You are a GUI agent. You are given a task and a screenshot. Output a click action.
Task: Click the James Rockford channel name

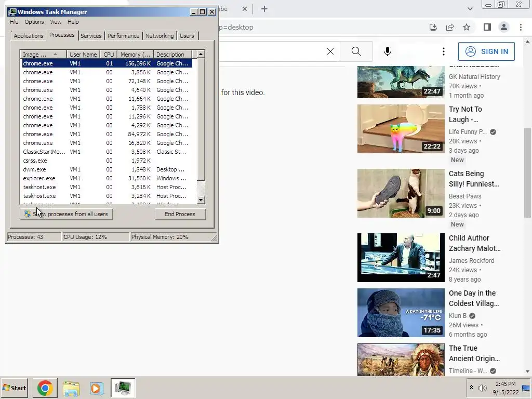[x=471, y=261]
